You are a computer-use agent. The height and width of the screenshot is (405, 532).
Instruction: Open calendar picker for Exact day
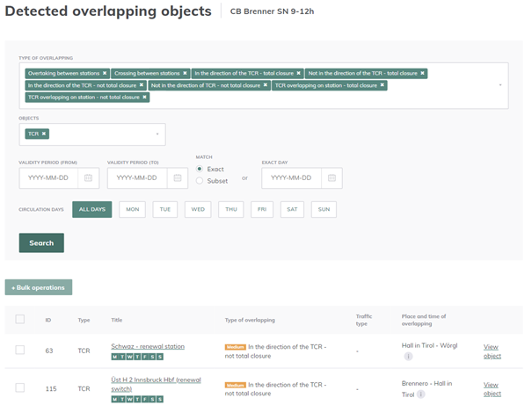[x=332, y=177]
